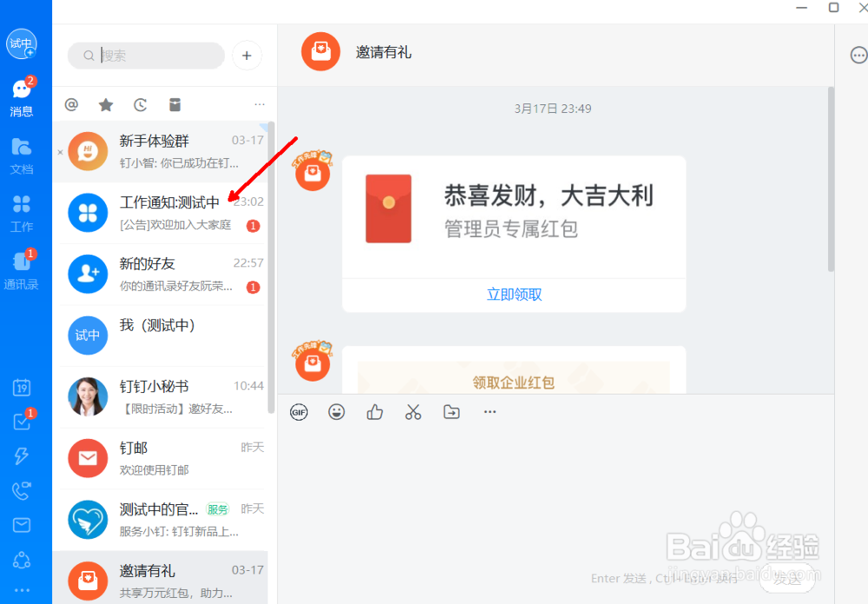This screenshot has height=604, width=868.
Task: Close the 新手体验群 item with small x
Action: point(61,152)
